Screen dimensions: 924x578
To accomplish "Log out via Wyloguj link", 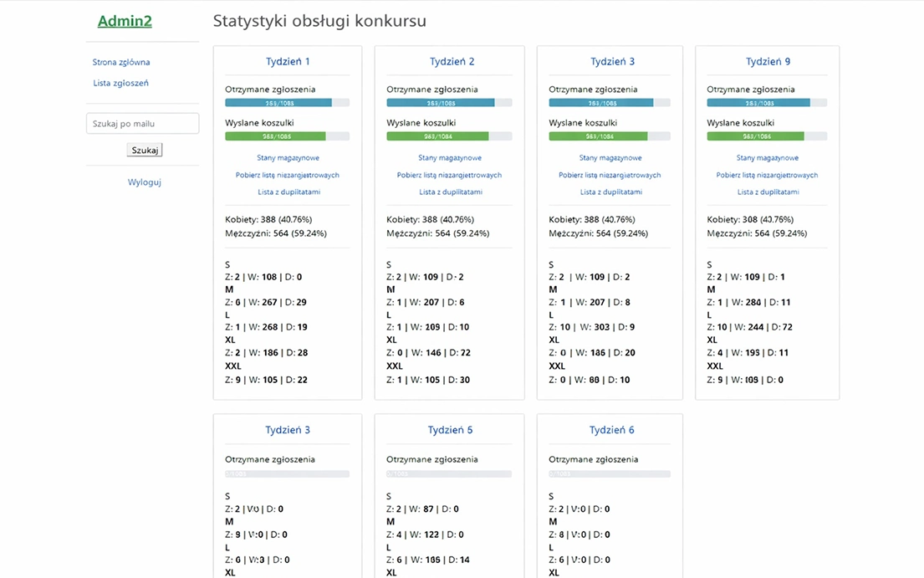I will pyautogui.click(x=145, y=182).
